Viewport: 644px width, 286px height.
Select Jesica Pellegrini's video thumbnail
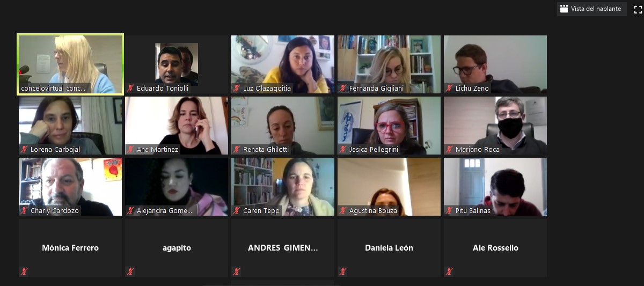coord(389,126)
